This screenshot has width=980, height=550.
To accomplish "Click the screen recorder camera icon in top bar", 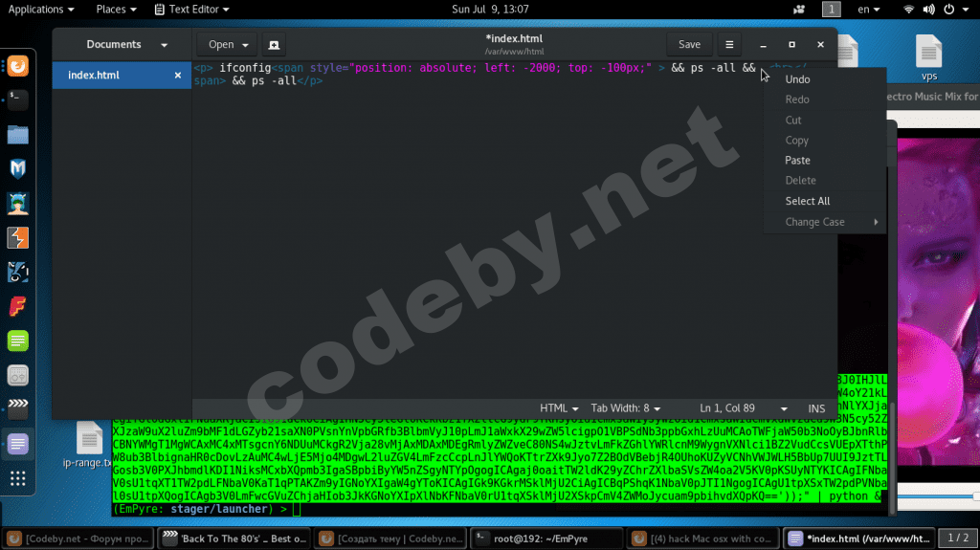I will [799, 10].
